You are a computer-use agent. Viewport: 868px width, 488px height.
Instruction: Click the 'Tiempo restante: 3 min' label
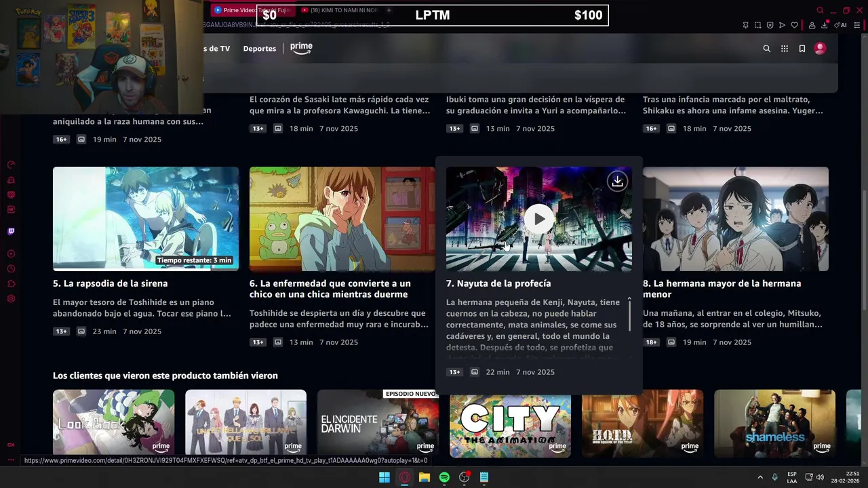pos(194,260)
